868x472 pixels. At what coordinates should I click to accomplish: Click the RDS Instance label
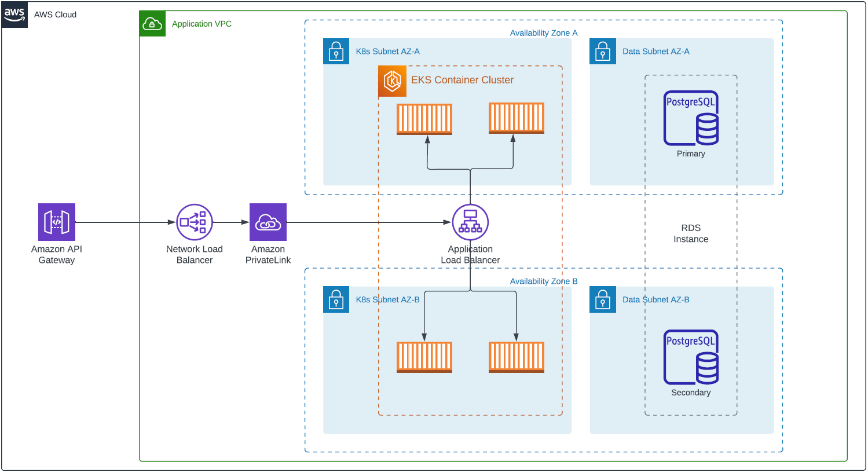[x=691, y=233]
